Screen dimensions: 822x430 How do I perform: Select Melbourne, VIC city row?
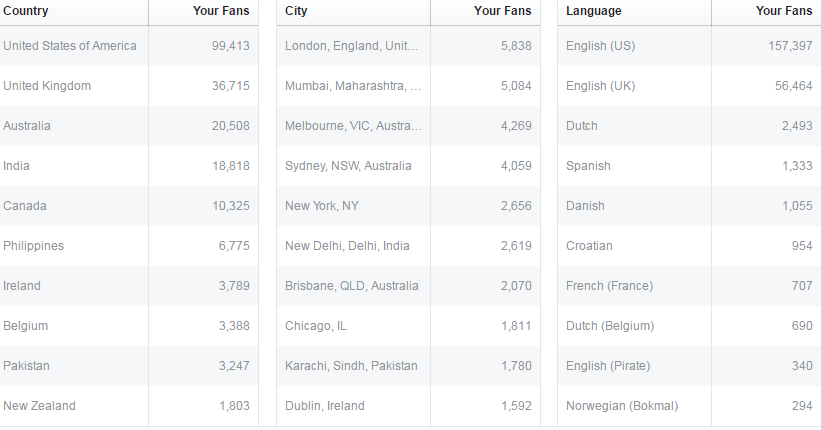tap(408, 126)
